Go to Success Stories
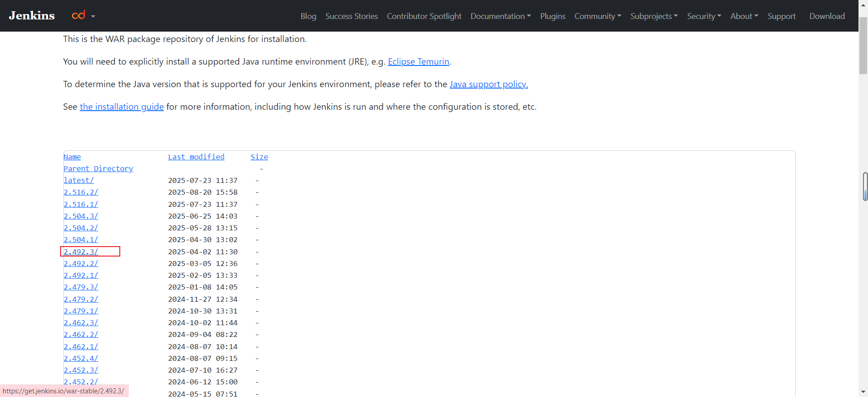This screenshot has height=397, width=868. pyautogui.click(x=352, y=16)
